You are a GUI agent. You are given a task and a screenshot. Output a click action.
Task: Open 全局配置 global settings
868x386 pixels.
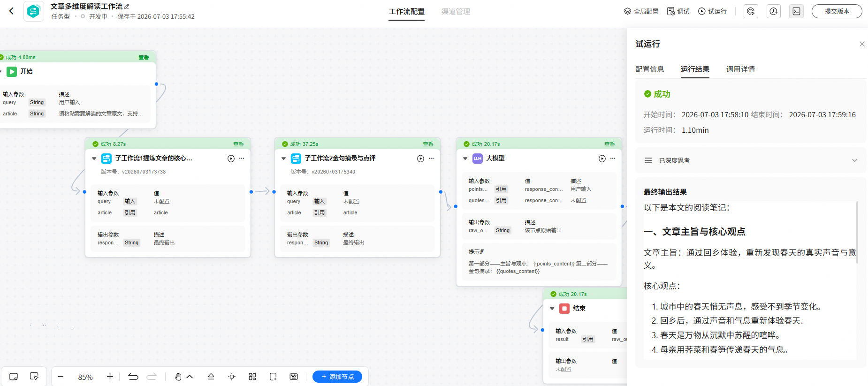(x=641, y=11)
